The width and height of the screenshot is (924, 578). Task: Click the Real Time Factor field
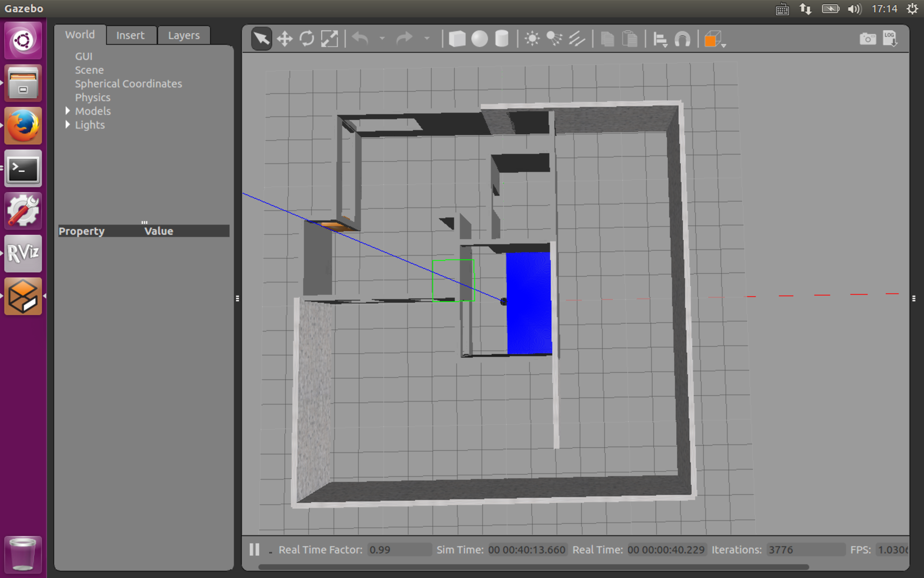click(x=399, y=550)
